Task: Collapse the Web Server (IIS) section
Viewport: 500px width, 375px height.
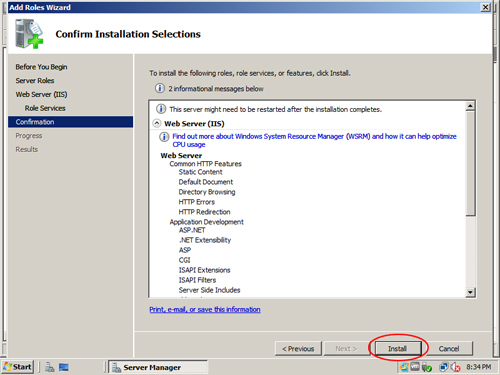Action: click(157, 123)
